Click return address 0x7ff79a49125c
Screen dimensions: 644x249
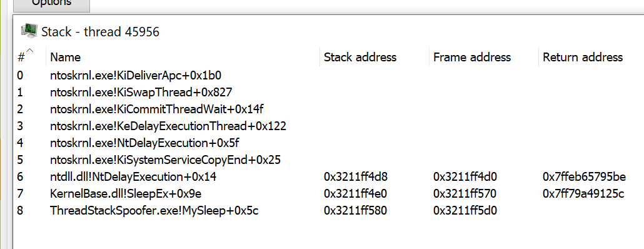[583, 193]
